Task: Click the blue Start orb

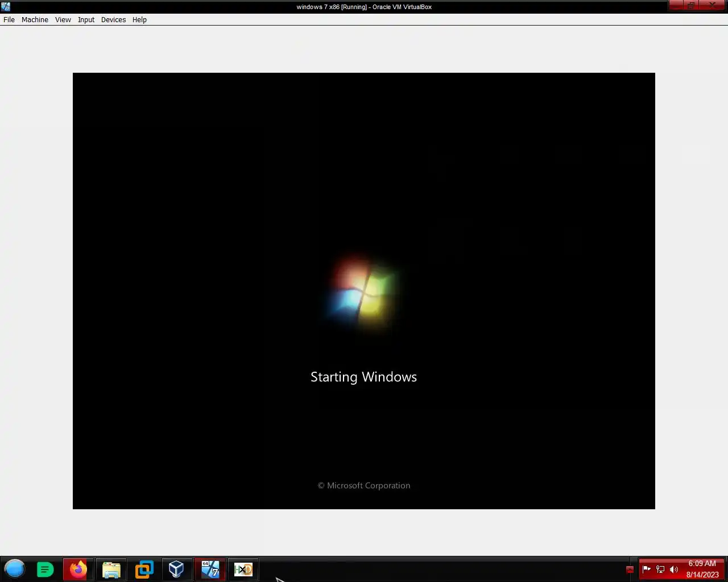Action: (15, 569)
